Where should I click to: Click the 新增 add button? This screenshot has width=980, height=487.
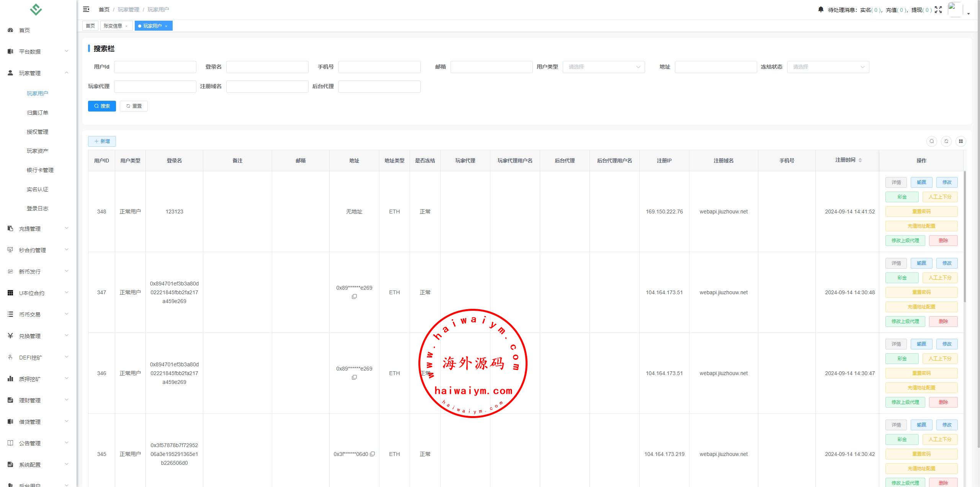pyautogui.click(x=102, y=141)
